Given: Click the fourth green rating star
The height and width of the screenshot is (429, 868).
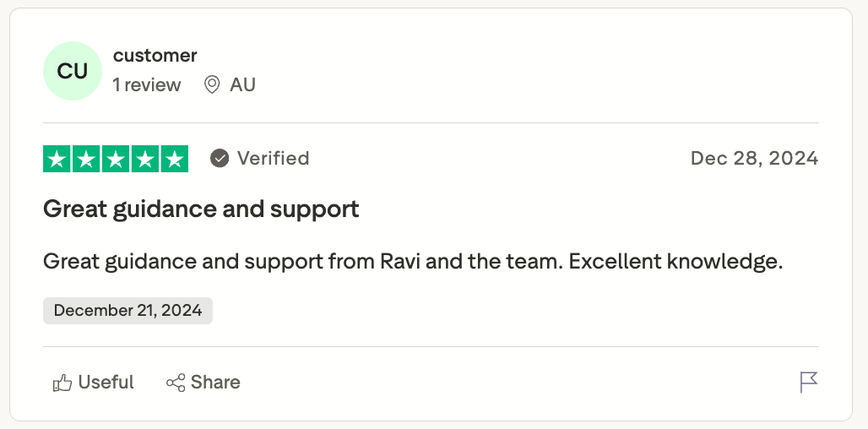Looking at the screenshot, I should point(144,159).
